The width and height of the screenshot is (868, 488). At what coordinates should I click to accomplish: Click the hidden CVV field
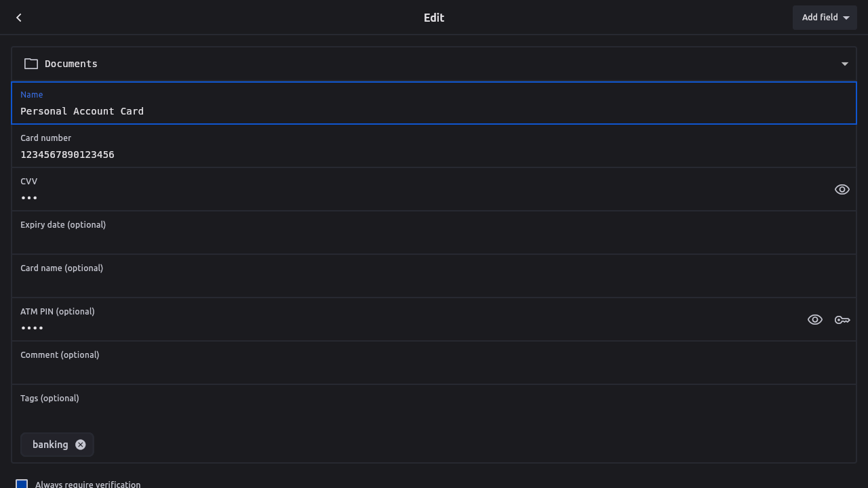point(407,197)
